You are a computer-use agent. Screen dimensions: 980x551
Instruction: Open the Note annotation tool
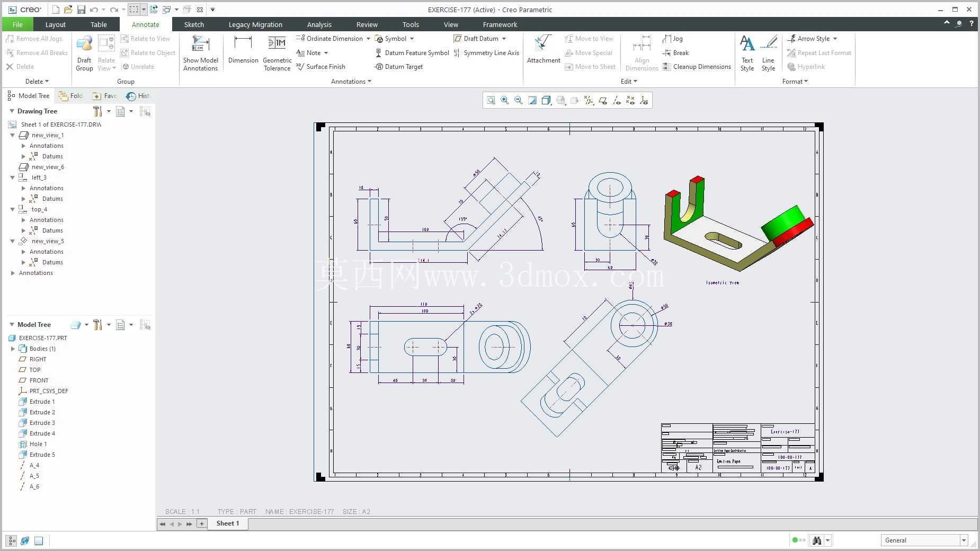(308, 53)
